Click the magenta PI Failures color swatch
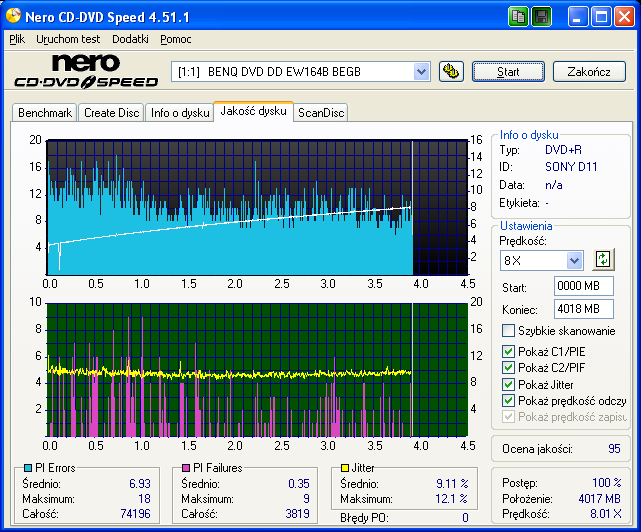 (186, 468)
